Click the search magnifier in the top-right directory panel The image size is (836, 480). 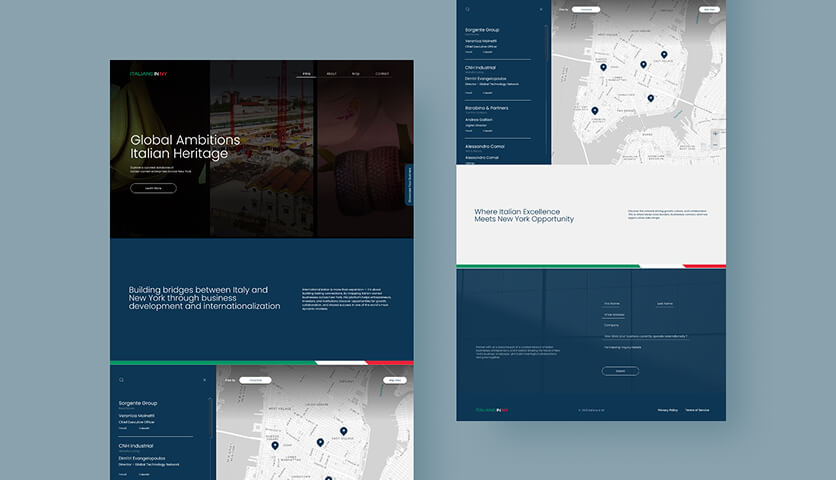click(x=467, y=9)
